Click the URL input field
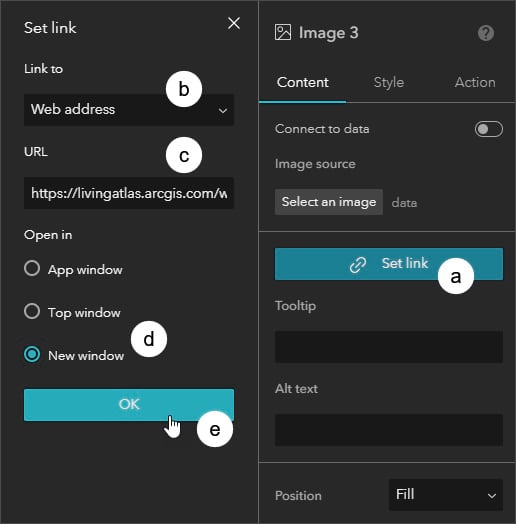 tap(129, 193)
